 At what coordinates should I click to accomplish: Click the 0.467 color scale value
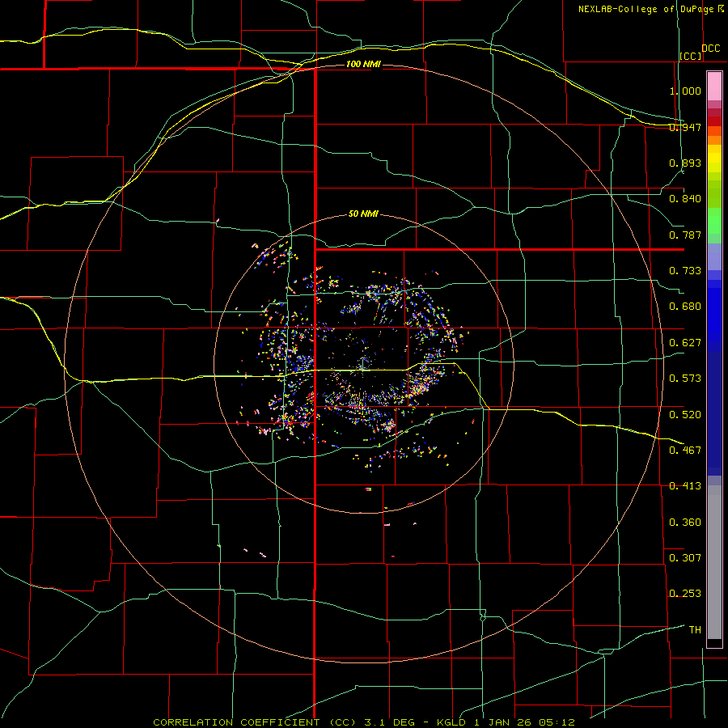(685, 450)
